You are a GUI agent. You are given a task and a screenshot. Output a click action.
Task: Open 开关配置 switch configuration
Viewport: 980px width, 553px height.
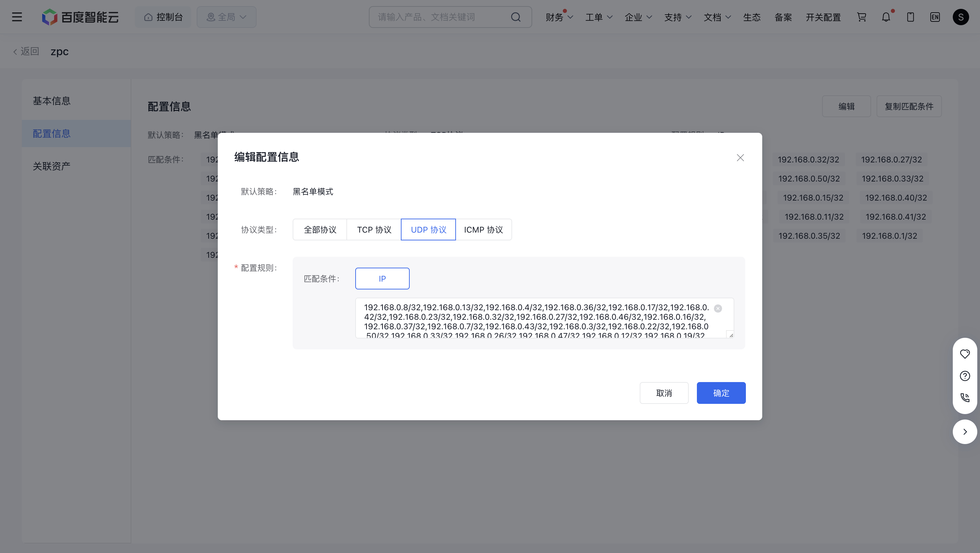(x=823, y=17)
